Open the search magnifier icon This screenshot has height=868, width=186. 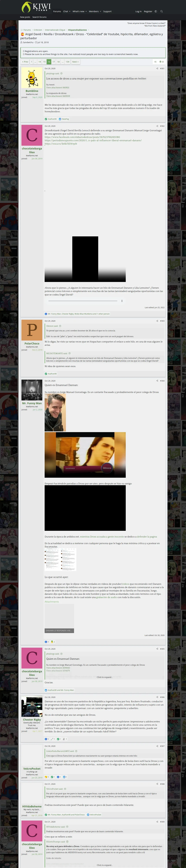tap(161, 11)
